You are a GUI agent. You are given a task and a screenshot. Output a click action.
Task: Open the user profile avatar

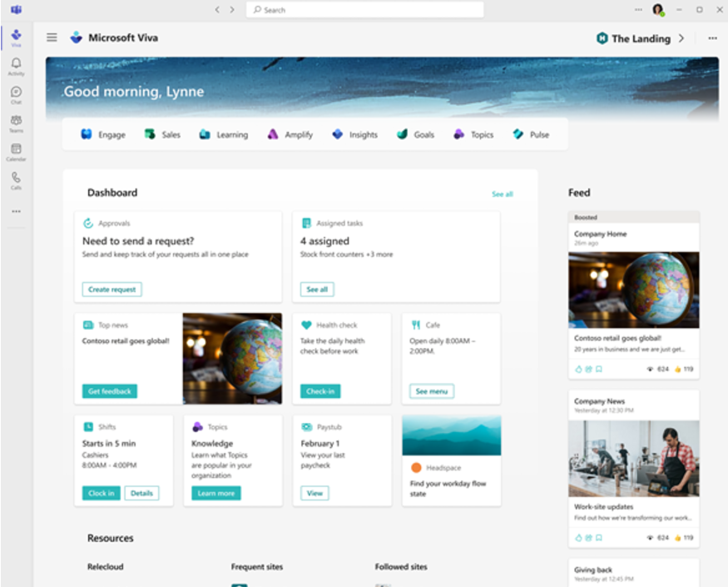point(658,10)
